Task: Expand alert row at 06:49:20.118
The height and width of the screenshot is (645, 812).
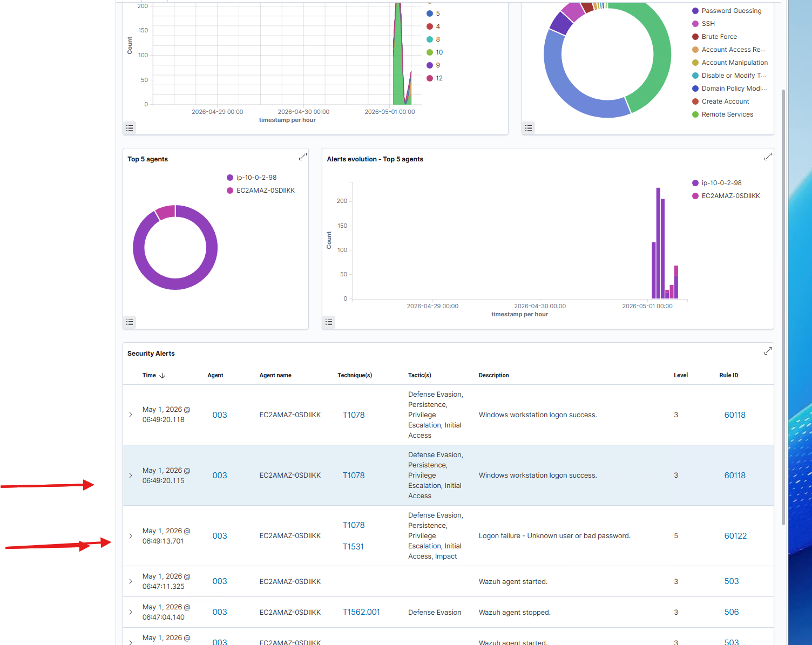Action: coord(131,415)
